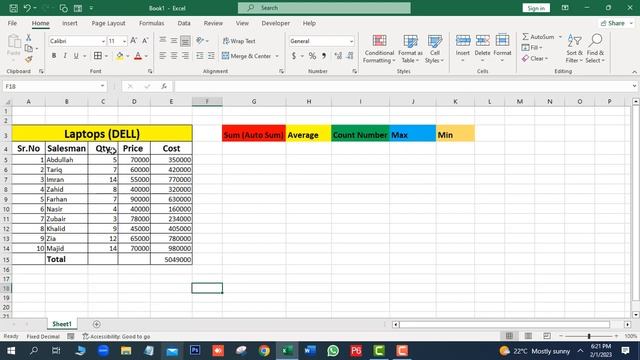The height and width of the screenshot is (360, 640).
Task: Select the Sheet1 tab
Action: tap(62, 324)
